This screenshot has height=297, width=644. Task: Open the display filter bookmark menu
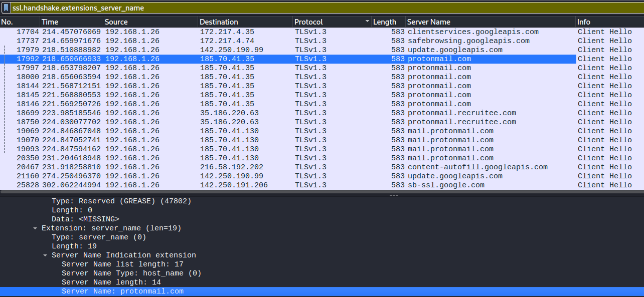pyautogui.click(x=6, y=8)
